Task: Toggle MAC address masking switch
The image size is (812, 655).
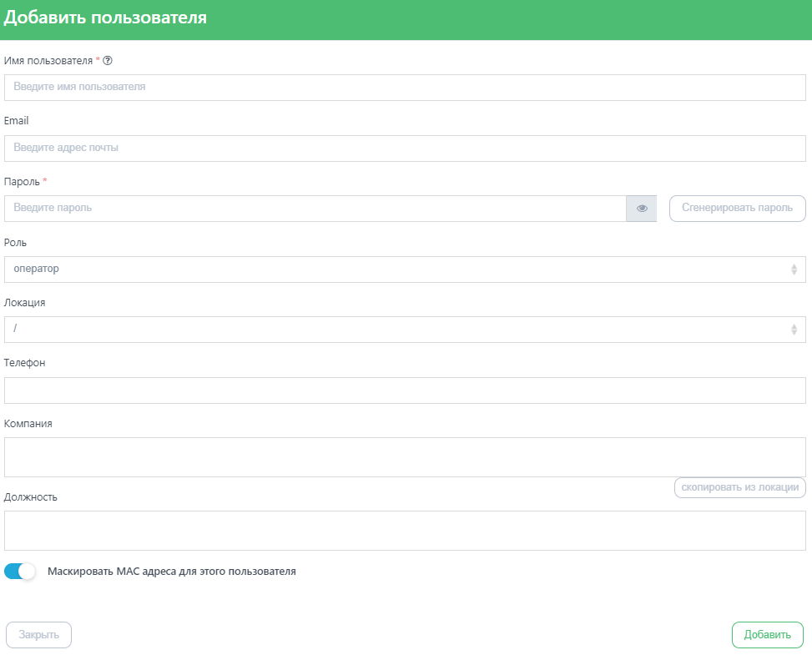Action: click(x=20, y=571)
